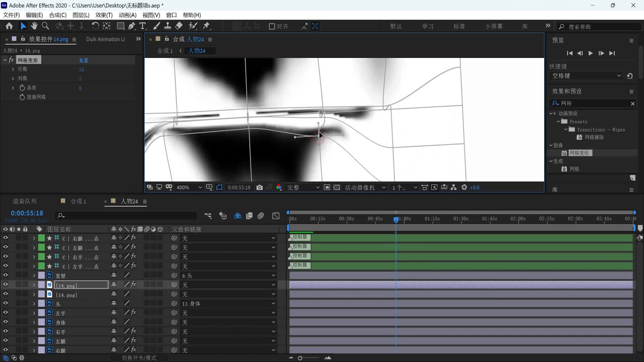Select the Eraser tool
644x362 pixels.
179,26
